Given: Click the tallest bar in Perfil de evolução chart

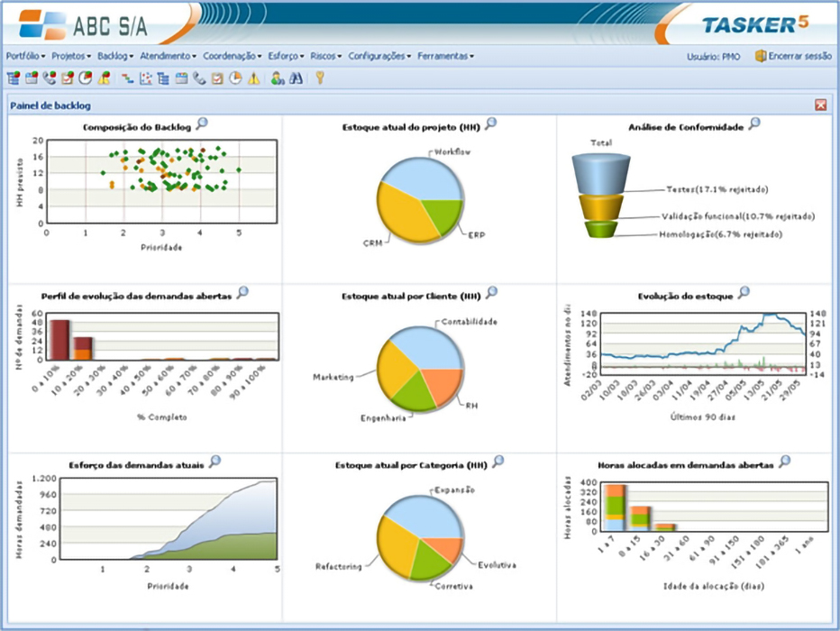Looking at the screenshot, I should pyautogui.click(x=59, y=340).
